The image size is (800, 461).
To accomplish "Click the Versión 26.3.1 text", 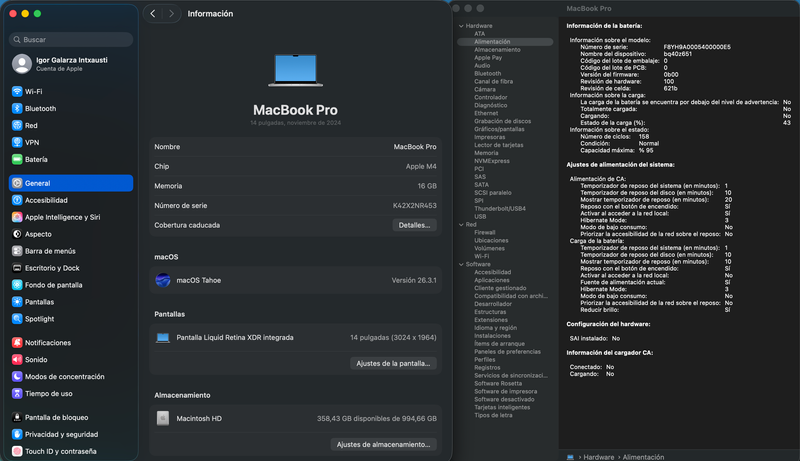I will point(414,280).
